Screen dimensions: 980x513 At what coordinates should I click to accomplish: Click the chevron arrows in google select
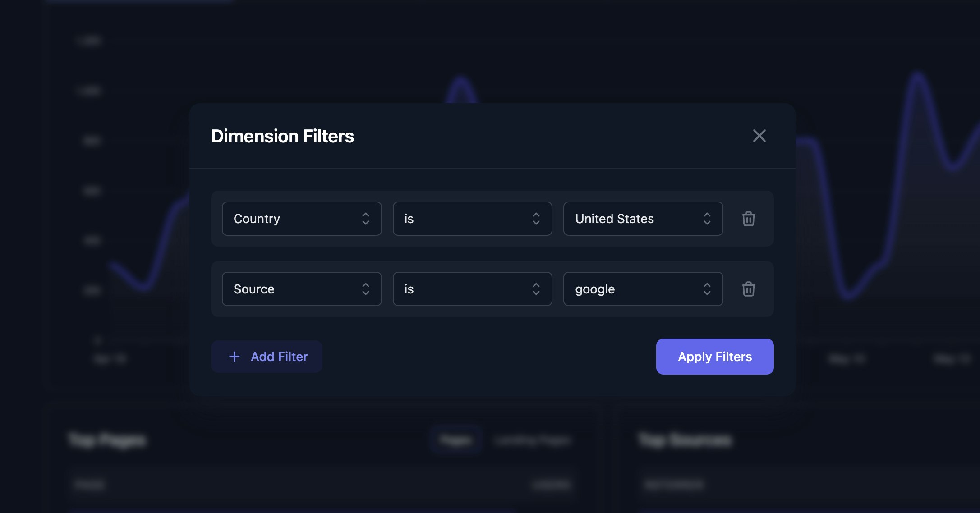click(x=707, y=289)
